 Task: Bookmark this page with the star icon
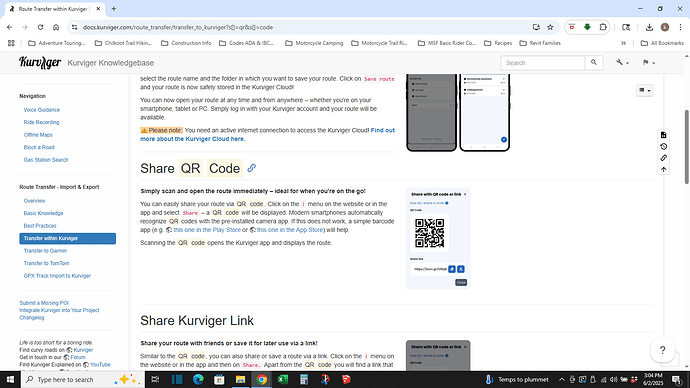tap(550, 27)
